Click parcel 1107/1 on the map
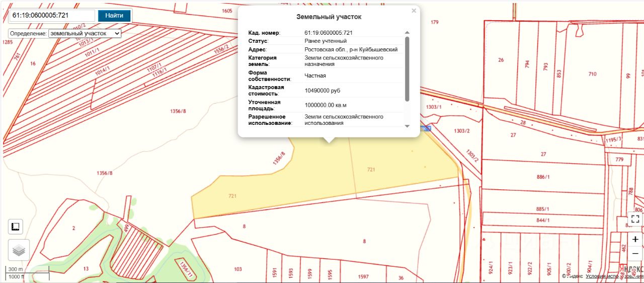644x283 pixels. [154, 68]
